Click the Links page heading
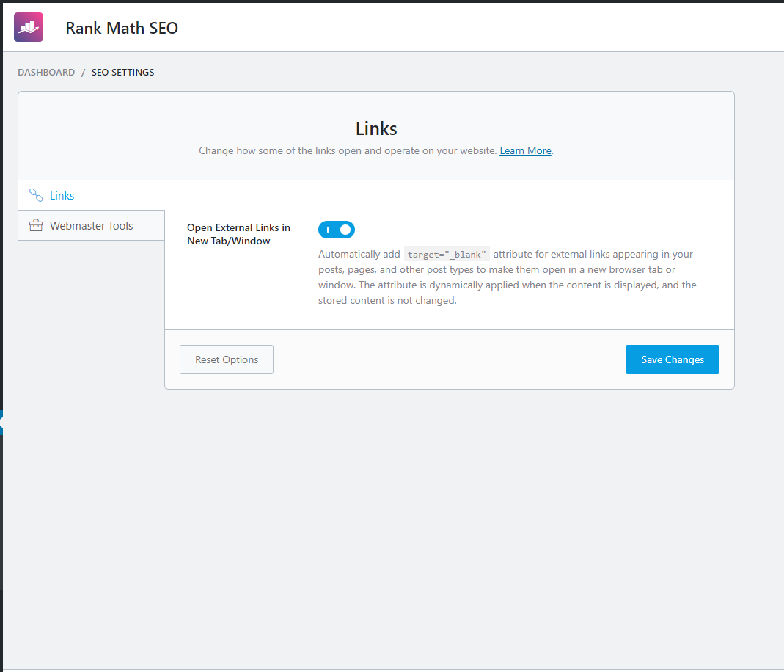This screenshot has height=672, width=784. pyautogui.click(x=376, y=128)
